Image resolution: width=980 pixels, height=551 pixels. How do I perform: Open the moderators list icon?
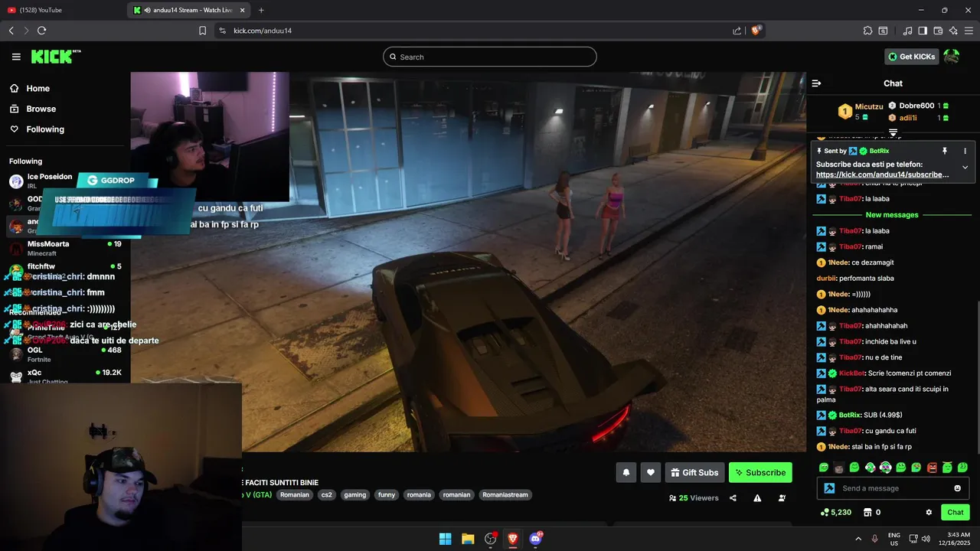(x=782, y=498)
